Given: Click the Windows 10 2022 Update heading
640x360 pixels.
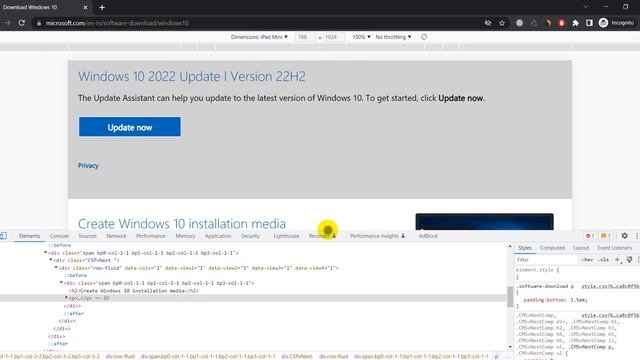Looking at the screenshot, I should (x=191, y=76).
